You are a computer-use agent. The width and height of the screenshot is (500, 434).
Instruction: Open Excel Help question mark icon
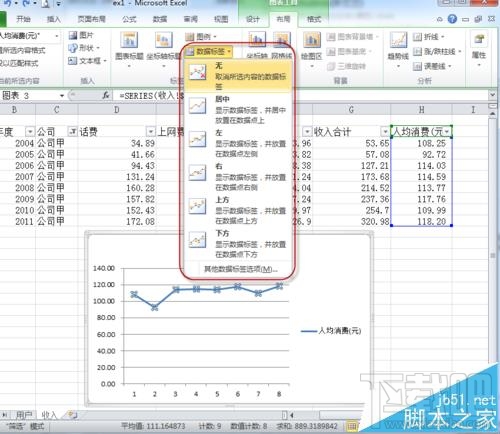point(452,19)
